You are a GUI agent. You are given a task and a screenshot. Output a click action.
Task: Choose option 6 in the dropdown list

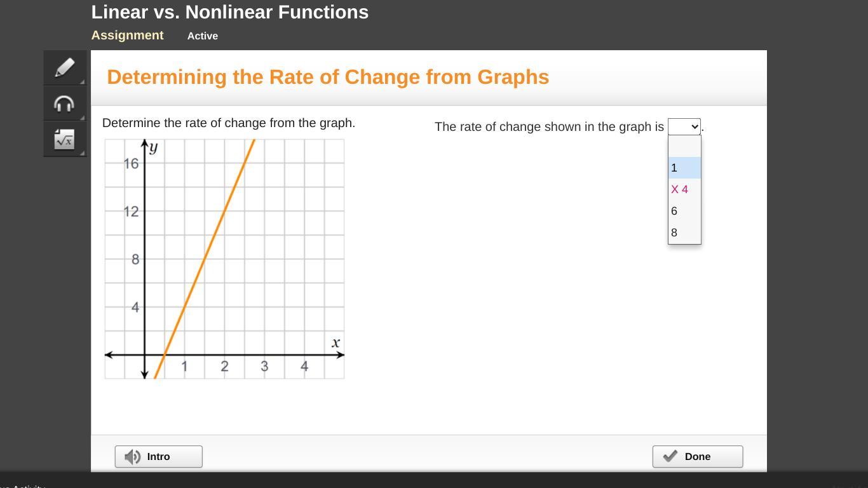[x=684, y=211]
